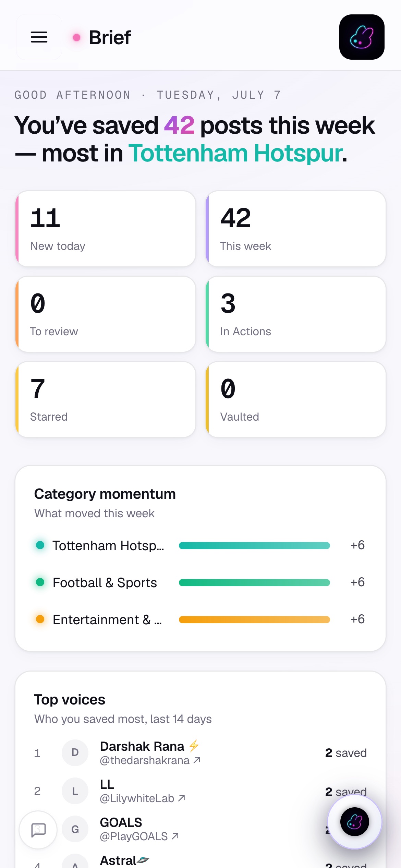
Task: Click the D avatar for Darshak Rana
Action: (x=75, y=753)
